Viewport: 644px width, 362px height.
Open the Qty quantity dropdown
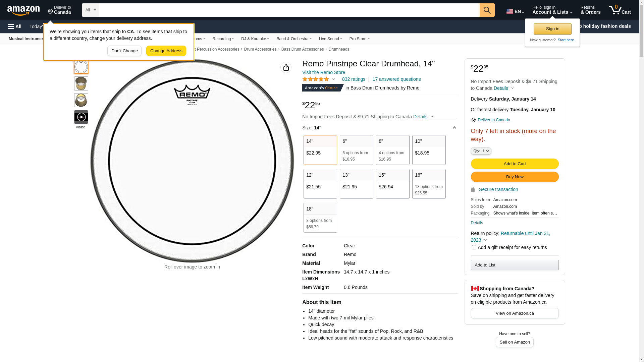tap(481, 151)
